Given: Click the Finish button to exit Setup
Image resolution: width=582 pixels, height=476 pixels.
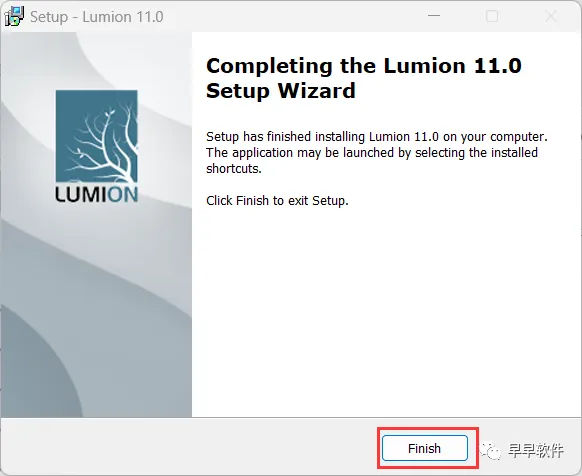Looking at the screenshot, I should point(425,448).
